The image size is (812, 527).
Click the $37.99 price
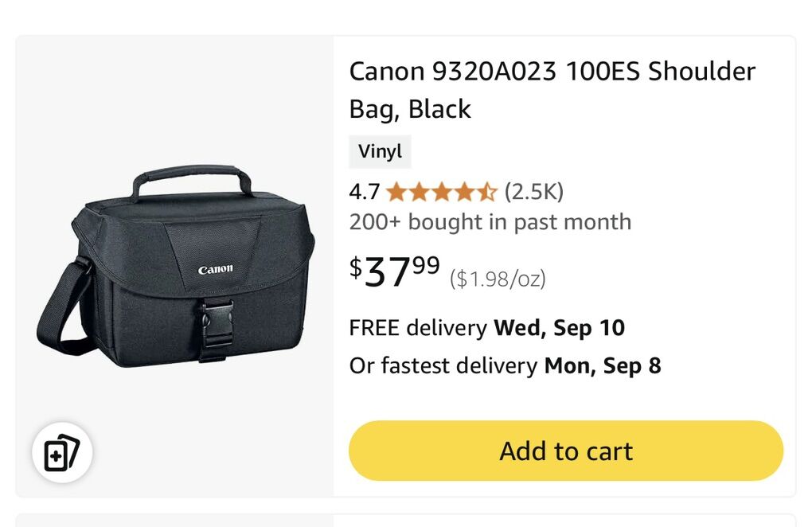click(x=396, y=271)
